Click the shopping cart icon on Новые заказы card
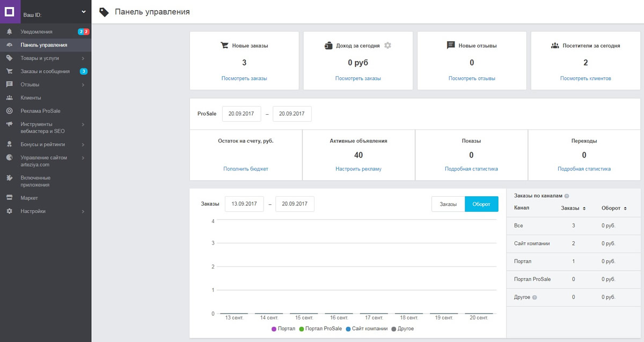 225,45
